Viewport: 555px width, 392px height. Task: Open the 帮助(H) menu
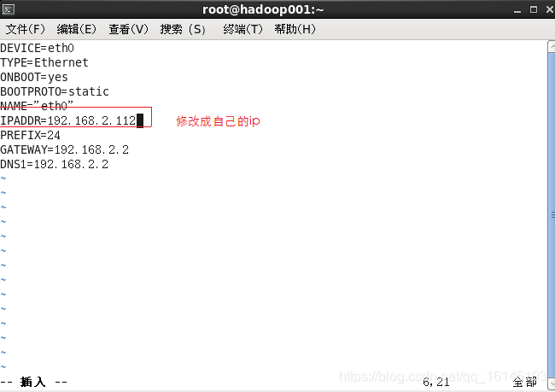click(295, 29)
